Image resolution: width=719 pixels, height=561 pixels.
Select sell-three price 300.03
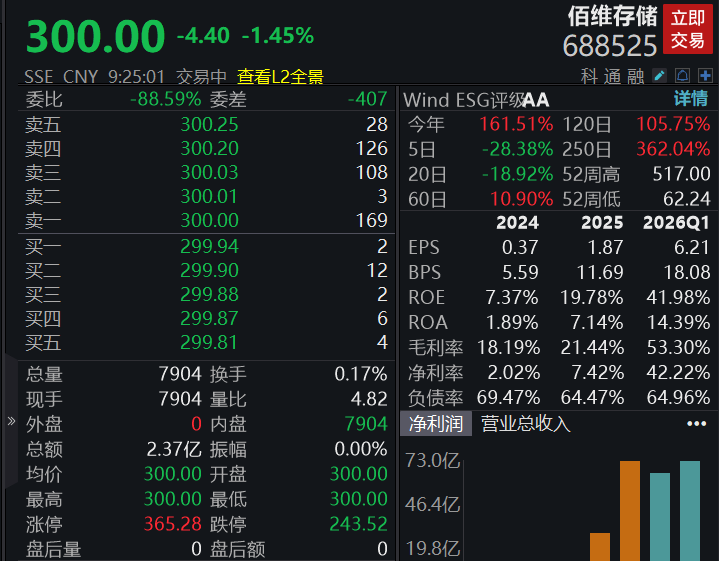click(210, 172)
